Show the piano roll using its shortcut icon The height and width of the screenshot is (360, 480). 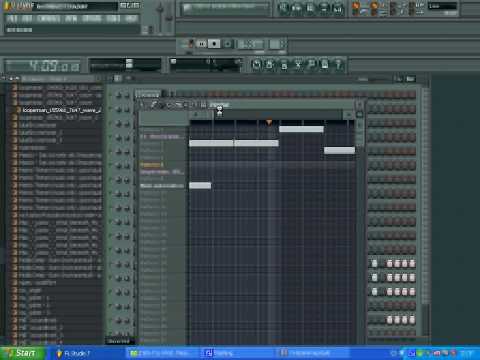pos(310,8)
